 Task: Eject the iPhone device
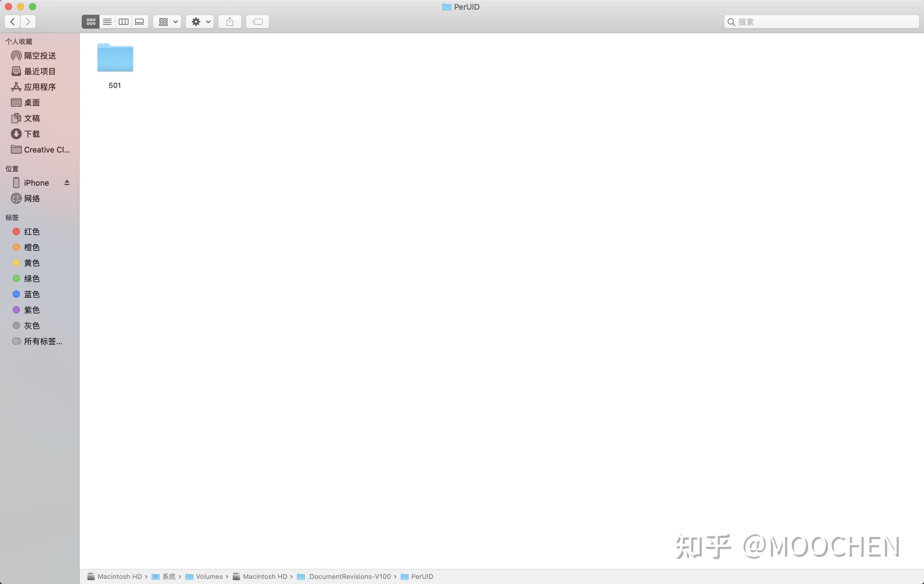pyautogui.click(x=67, y=183)
